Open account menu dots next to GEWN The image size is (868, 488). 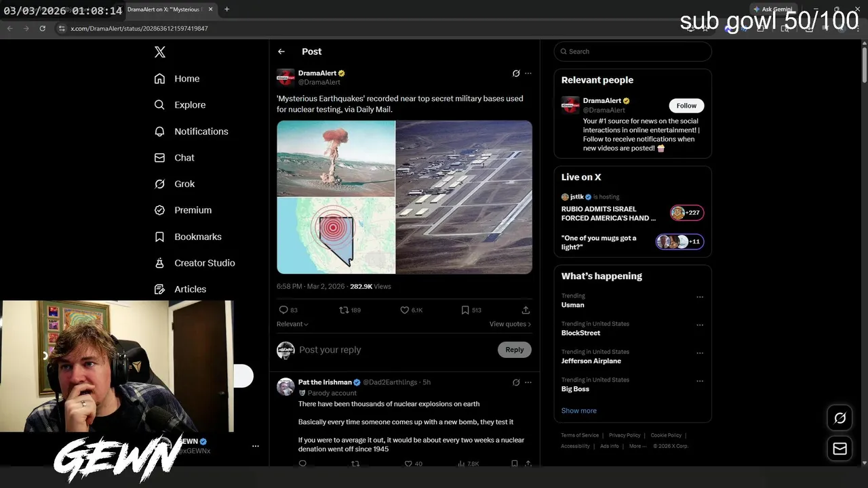(x=256, y=446)
